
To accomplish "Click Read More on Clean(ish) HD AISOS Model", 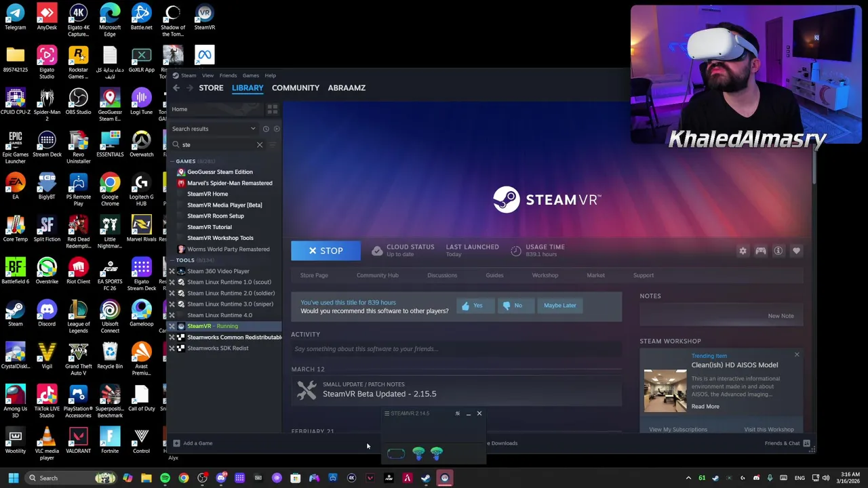I will pyautogui.click(x=705, y=407).
